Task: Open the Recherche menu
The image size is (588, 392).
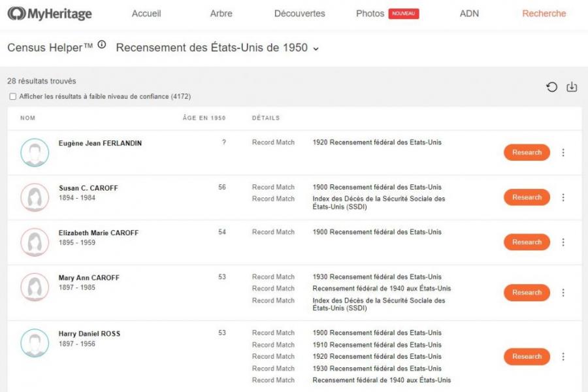Action: coord(544,14)
